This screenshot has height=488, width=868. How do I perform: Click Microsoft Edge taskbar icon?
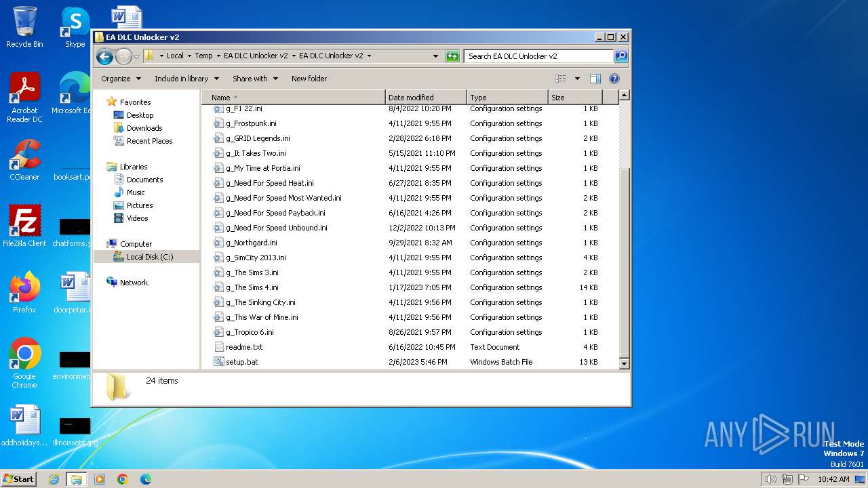click(146, 479)
